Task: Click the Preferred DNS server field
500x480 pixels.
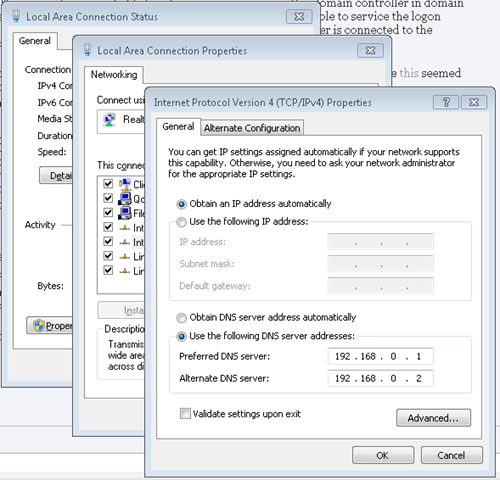Action: (x=380, y=356)
